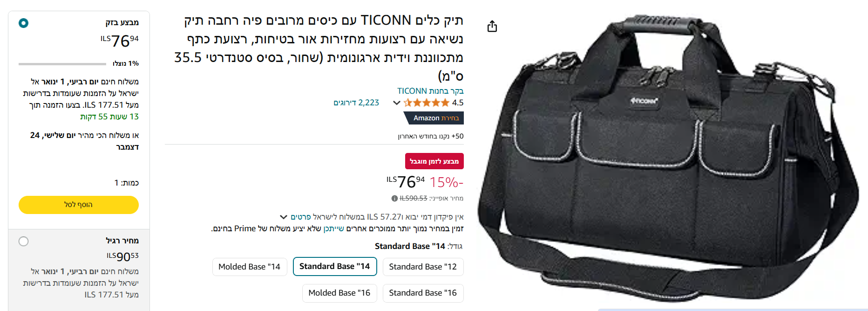Add item to cart with yellow button
Viewport: 868px width, 311px height.
pyautogui.click(x=79, y=205)
